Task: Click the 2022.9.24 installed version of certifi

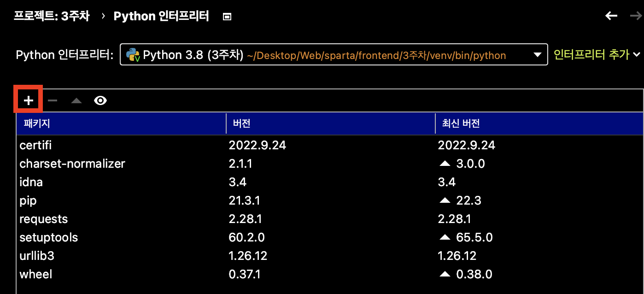Action: (258, 145)
